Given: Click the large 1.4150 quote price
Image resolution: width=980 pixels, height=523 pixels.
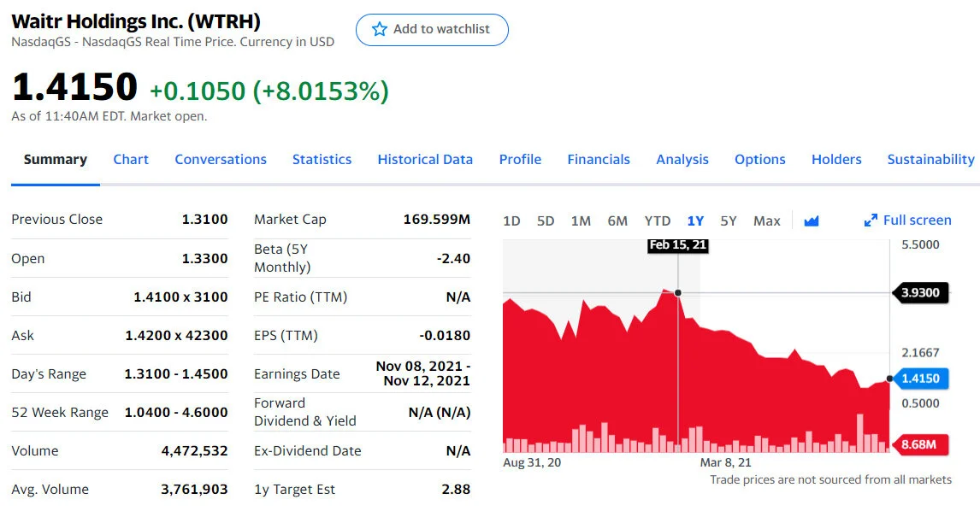Looking at the screenshot, I should [74, 86].
